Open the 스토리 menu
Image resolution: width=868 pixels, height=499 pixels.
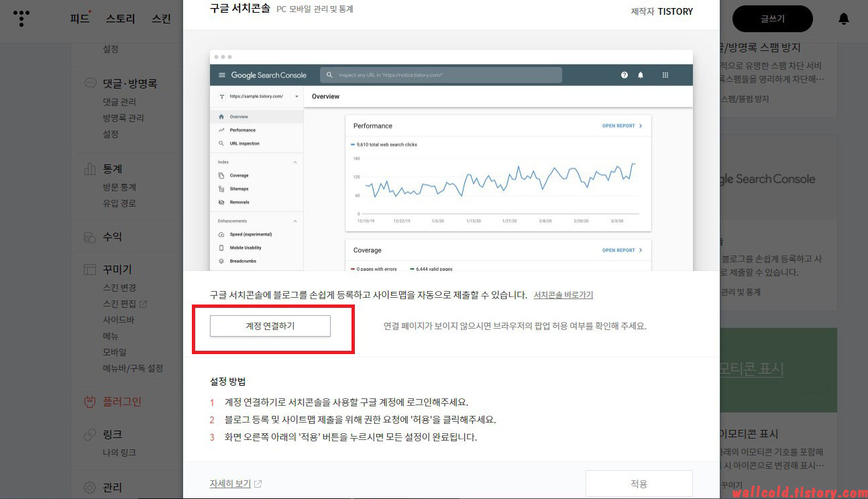121,19
